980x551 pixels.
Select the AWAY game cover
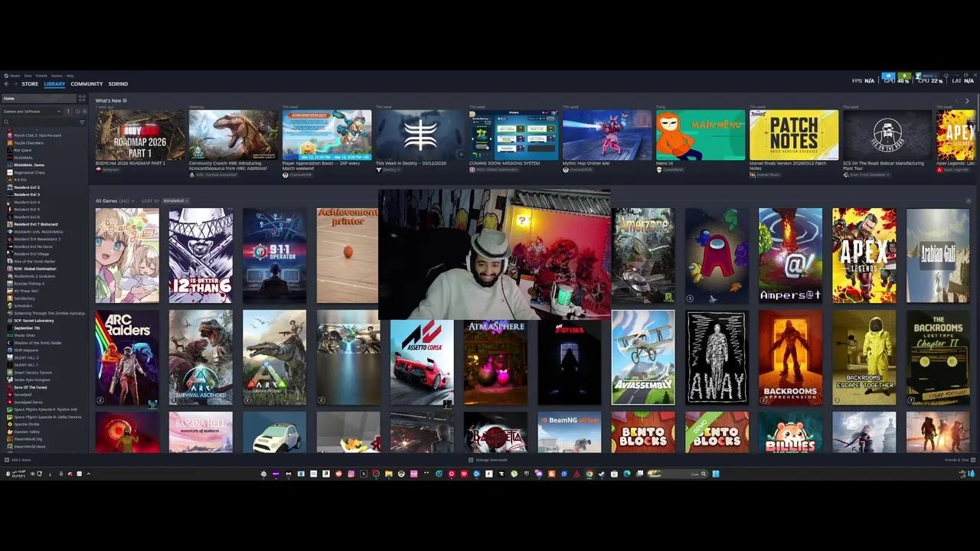(717, 357)
